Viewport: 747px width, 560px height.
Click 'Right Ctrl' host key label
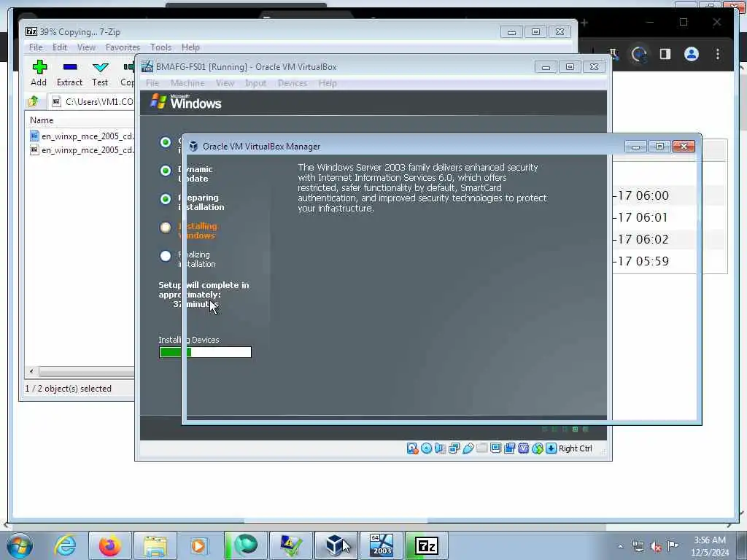(x=575, y=448)
